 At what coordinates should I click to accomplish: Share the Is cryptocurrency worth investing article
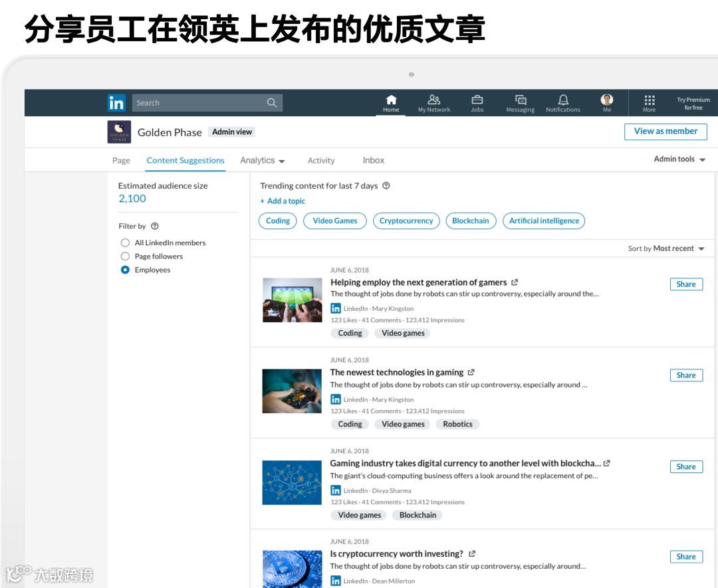click(x=686, y=557)
